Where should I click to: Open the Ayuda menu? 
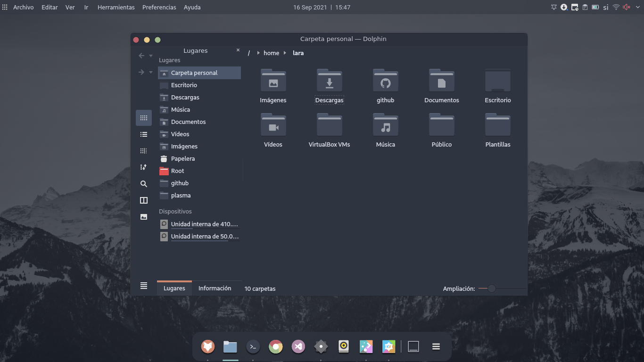[x=192, y=7]
